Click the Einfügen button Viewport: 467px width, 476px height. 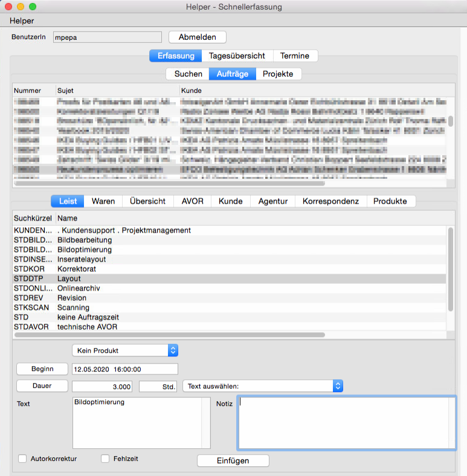(233, 461)
